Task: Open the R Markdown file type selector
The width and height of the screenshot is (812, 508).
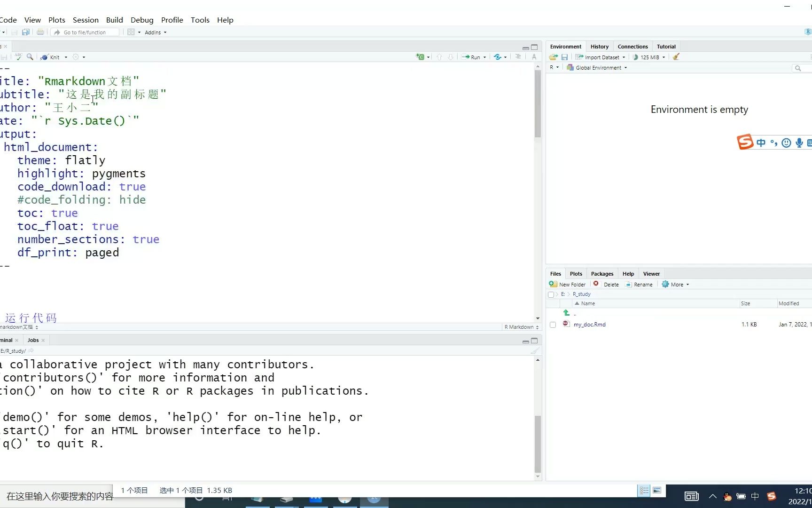Action: point(521,327)
